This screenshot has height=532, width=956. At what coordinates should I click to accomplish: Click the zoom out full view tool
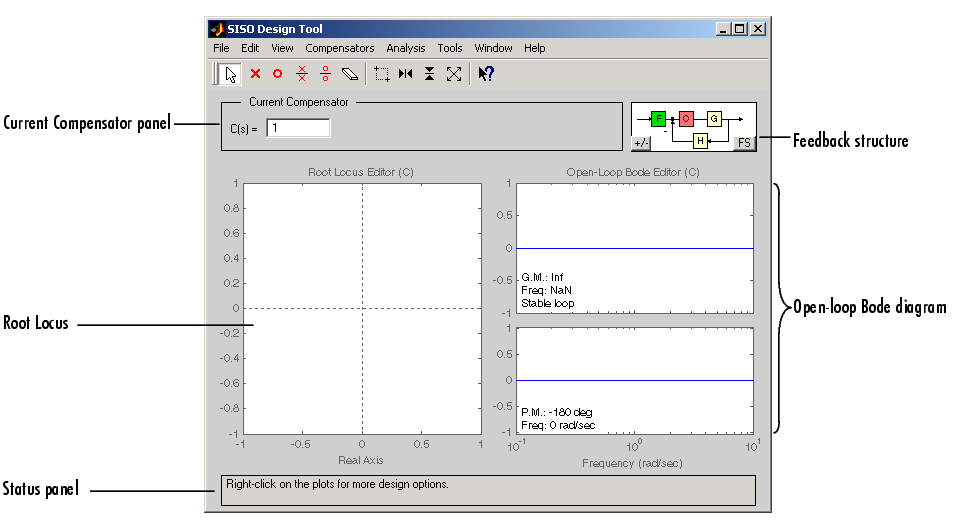(454, 74)
